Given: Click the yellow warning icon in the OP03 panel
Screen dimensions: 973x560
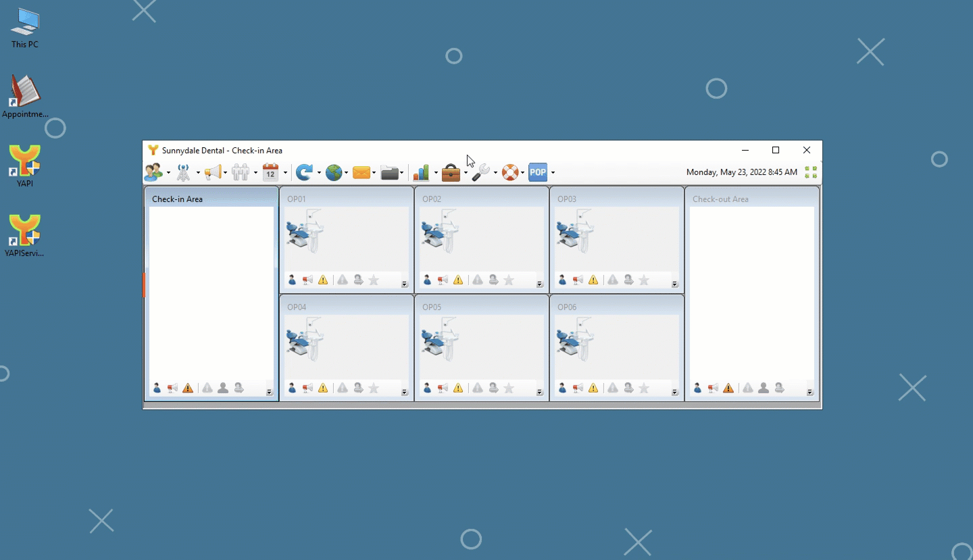Looking at the screenshot, I should click(593, 280).
